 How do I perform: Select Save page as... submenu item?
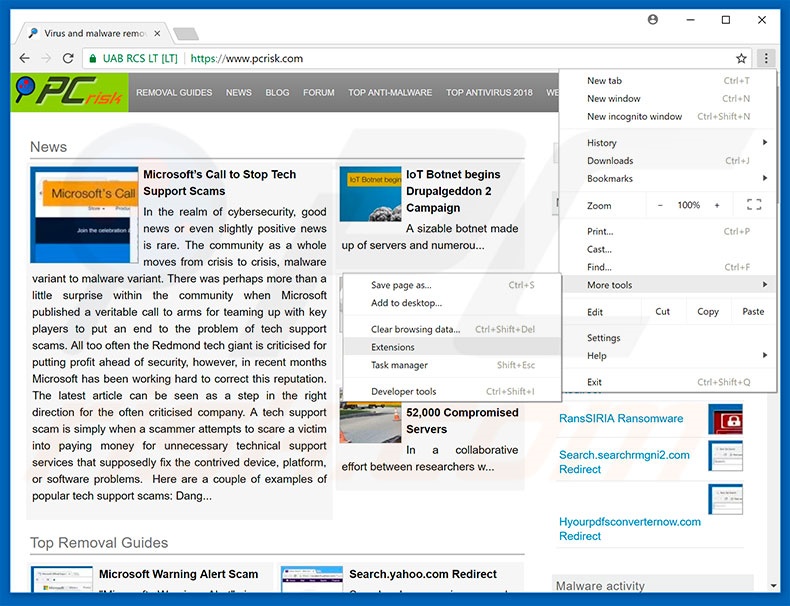click(x=452, y=285)
